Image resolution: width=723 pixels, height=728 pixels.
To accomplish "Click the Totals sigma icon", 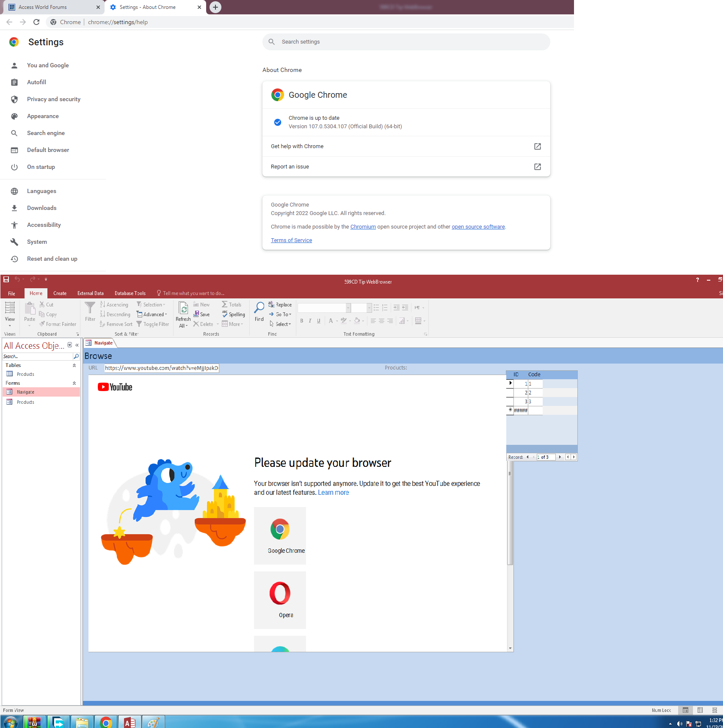I will 225,304.
